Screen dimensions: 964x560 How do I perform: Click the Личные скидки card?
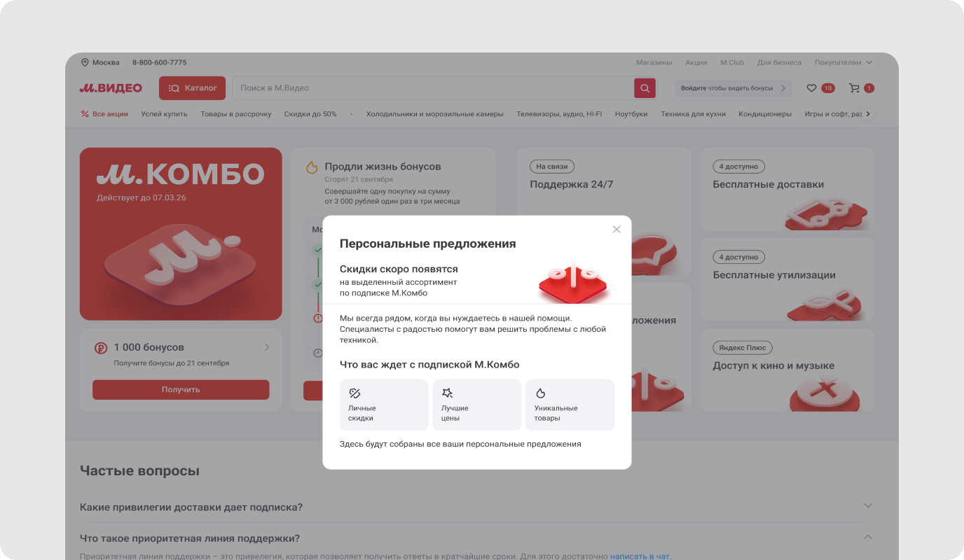coord(384,405)
